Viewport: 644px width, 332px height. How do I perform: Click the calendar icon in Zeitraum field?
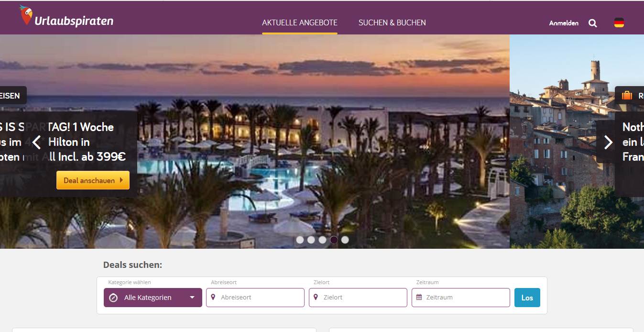(x=419, y=297)
